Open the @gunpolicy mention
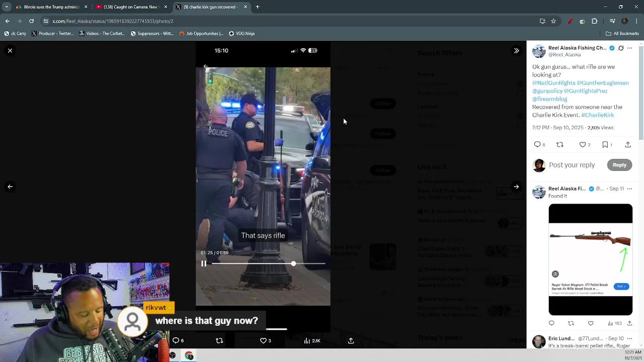 click(x=547, y=91)
